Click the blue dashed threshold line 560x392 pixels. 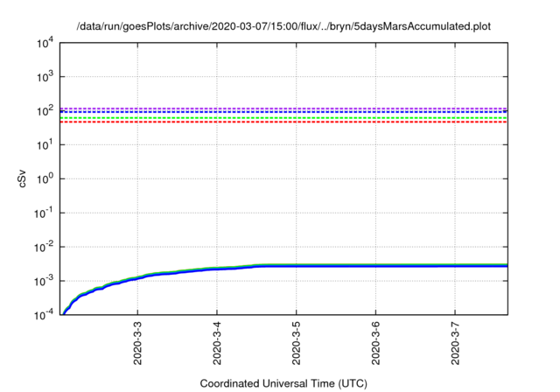pyautogui.click(x=283, y=112)
